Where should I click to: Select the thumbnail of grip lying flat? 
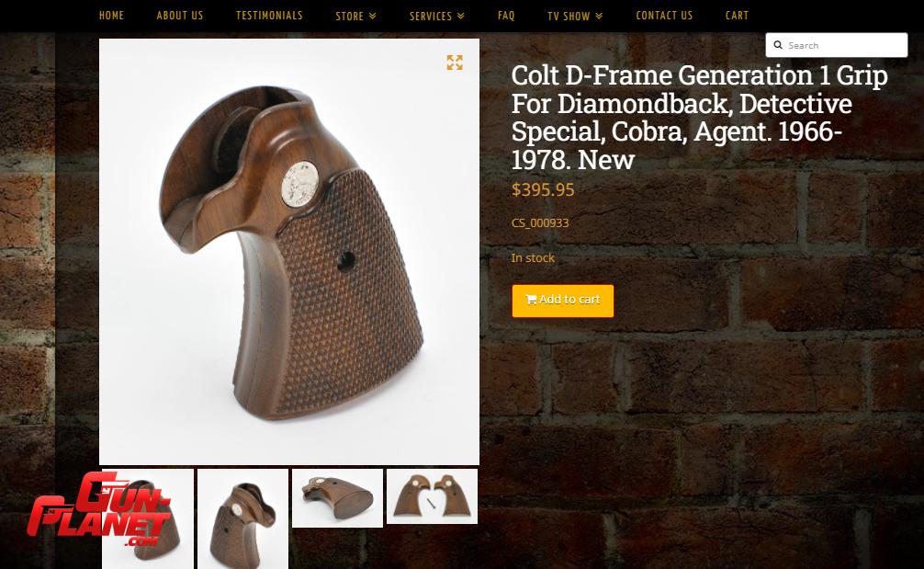pyautogui.click(x=337, y=497)
